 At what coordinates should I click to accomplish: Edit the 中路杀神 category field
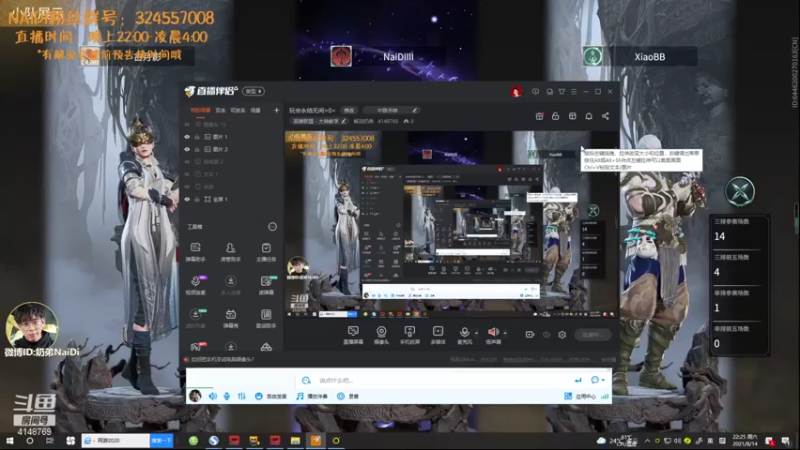pos(392,110)
